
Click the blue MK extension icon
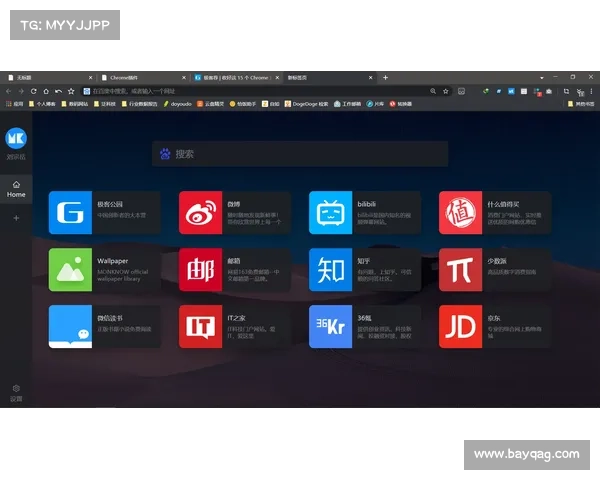pos(511,91)
